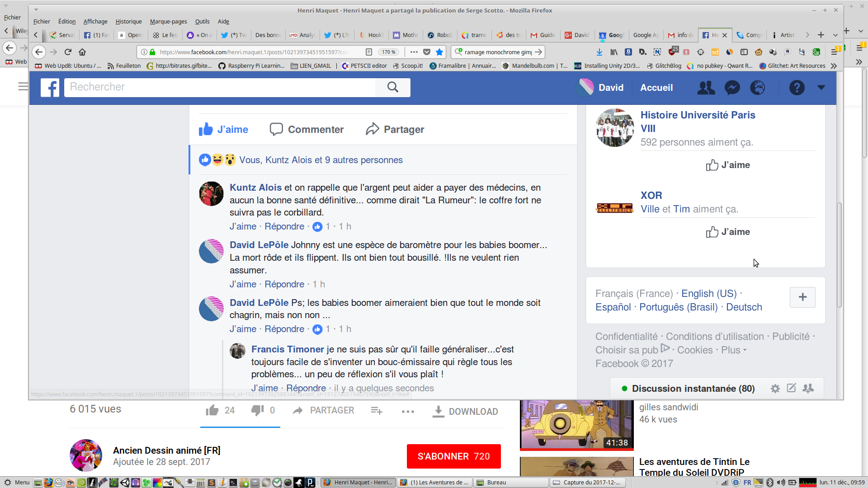Click the search magnifier button
Image resolution: width=868 pixels, height=488 pixels.
coord(392,87)
